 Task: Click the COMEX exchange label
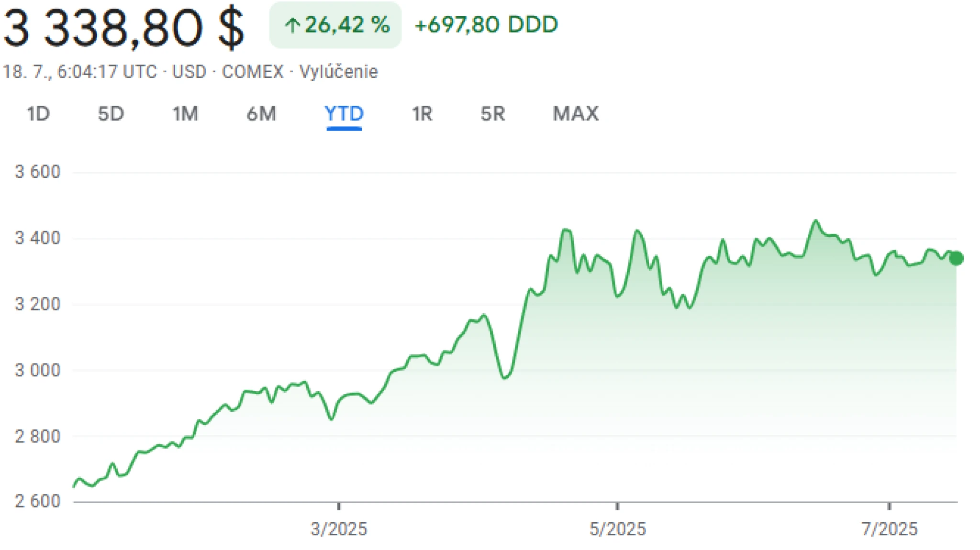click(x=252, y=72)
